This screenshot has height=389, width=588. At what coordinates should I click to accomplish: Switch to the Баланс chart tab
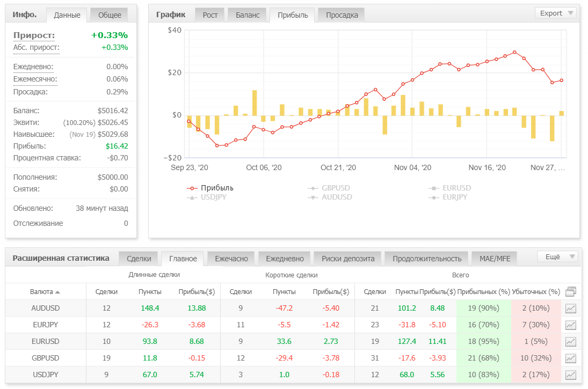pos(248,15)
